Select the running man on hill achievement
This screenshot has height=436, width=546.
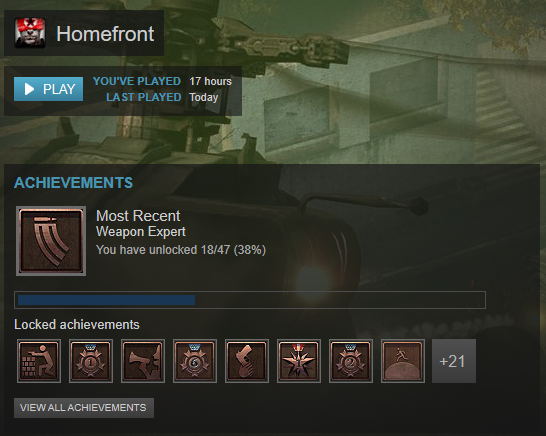(403, 361)
